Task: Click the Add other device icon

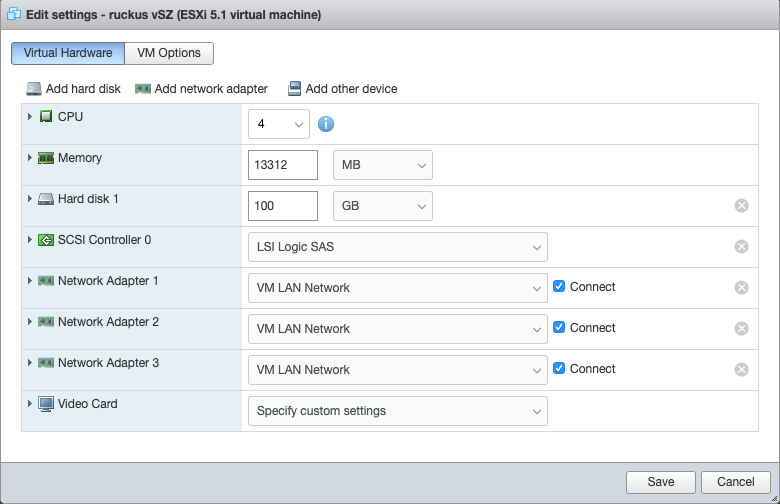Action: click(x=295, y=89)
